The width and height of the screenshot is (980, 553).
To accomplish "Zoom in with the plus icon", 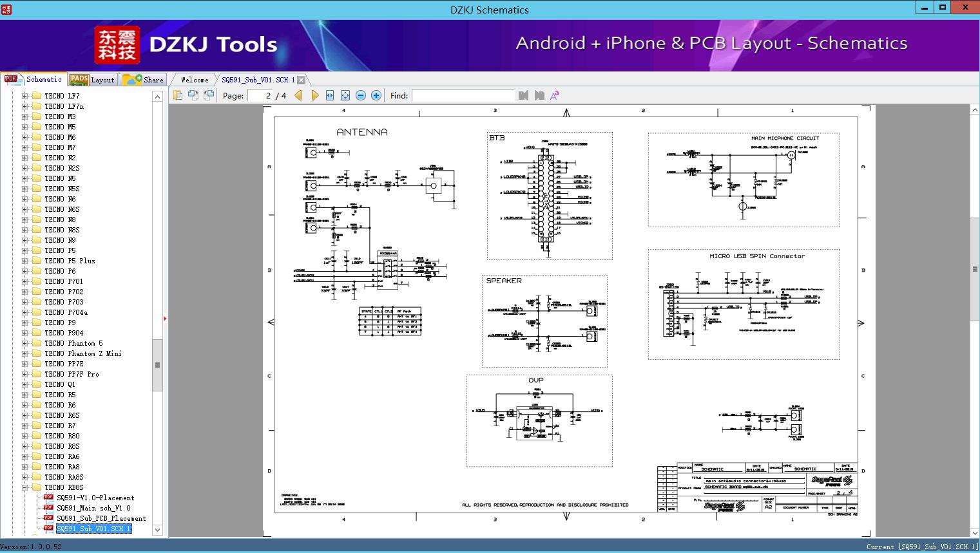I will point(376,95).
